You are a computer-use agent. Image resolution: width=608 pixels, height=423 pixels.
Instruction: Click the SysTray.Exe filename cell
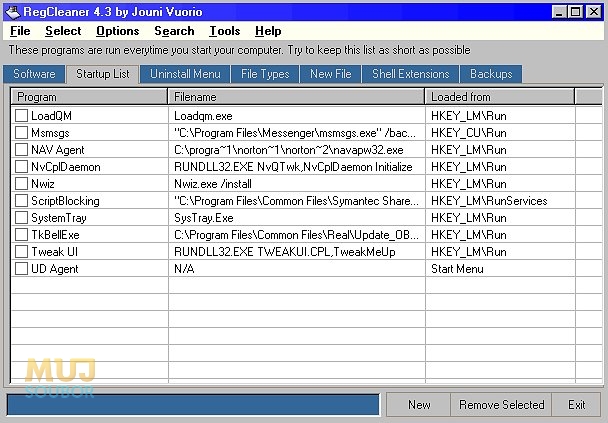pos(297,218)
